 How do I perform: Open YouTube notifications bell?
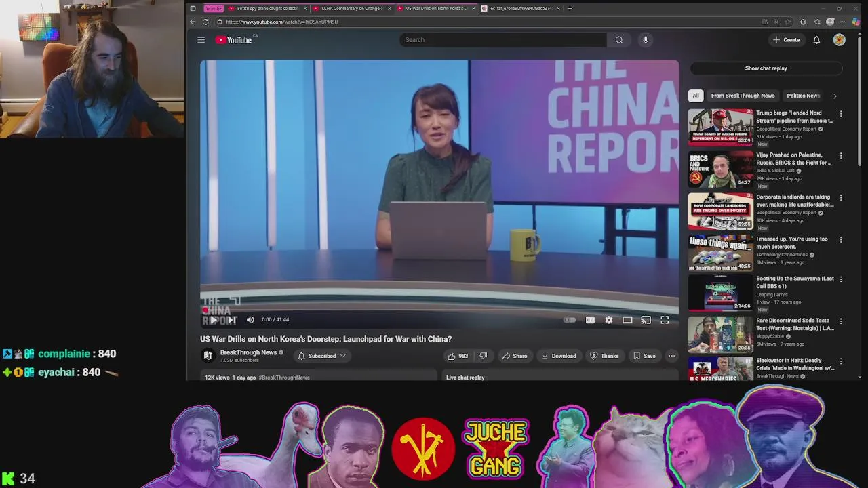click(816, 40)
